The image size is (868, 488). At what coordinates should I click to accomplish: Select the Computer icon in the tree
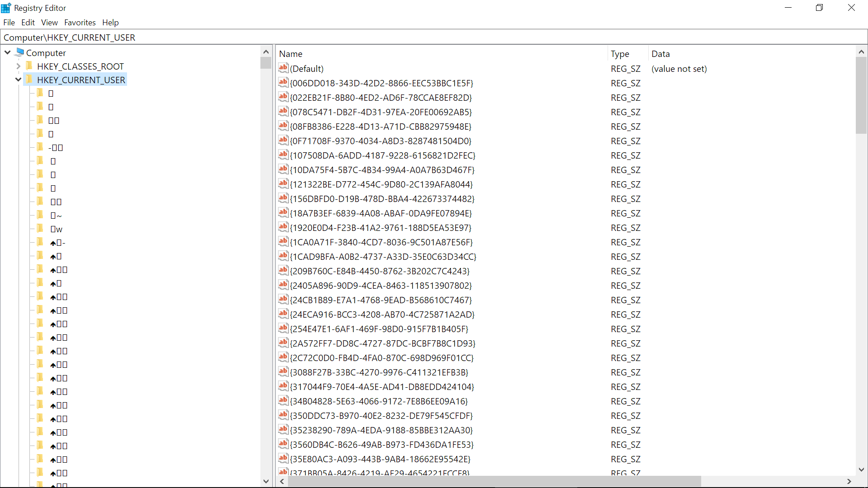pos(19,53)
